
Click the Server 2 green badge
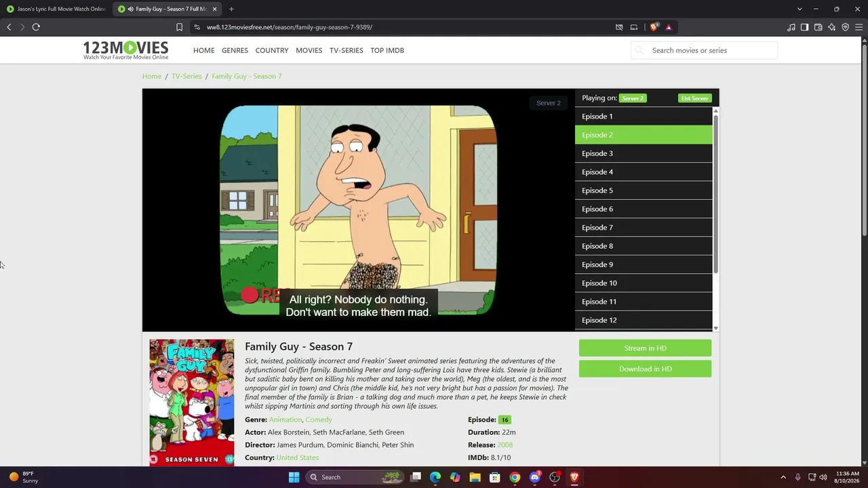click(x=633, y=98)
